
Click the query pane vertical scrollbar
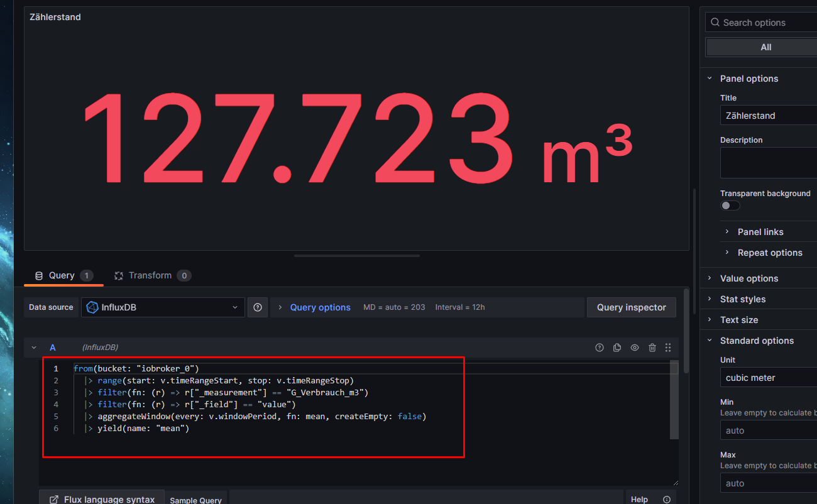[686, 330]
